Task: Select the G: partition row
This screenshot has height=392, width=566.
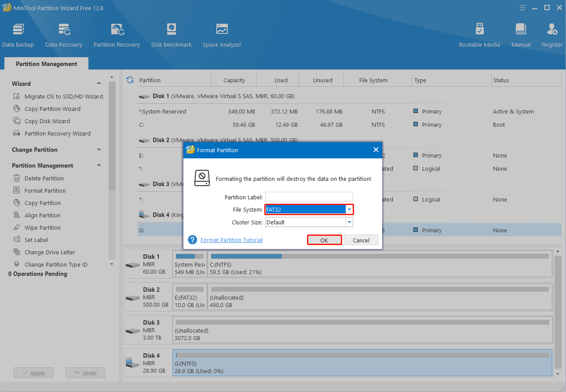Action: click(349, 230)
